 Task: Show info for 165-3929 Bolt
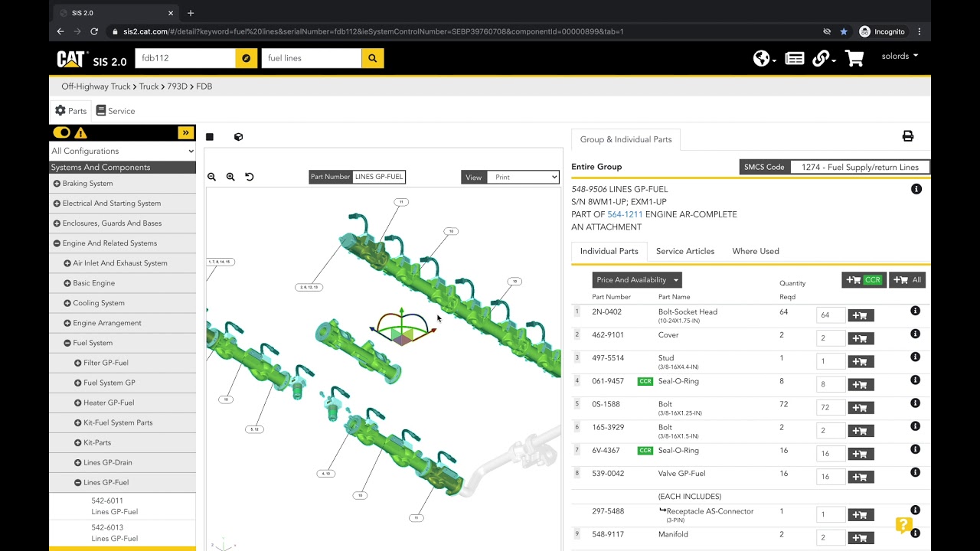(915, 426)
